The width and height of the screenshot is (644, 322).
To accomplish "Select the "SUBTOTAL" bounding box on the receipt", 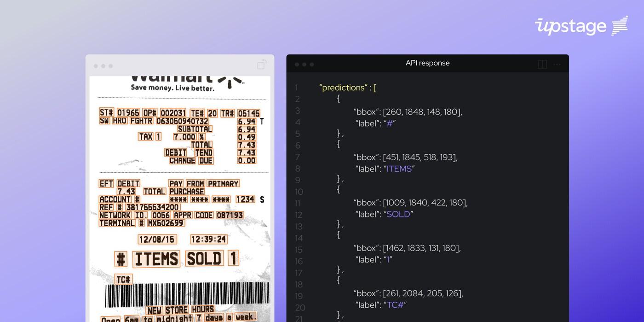I will (x=195, y=129).
